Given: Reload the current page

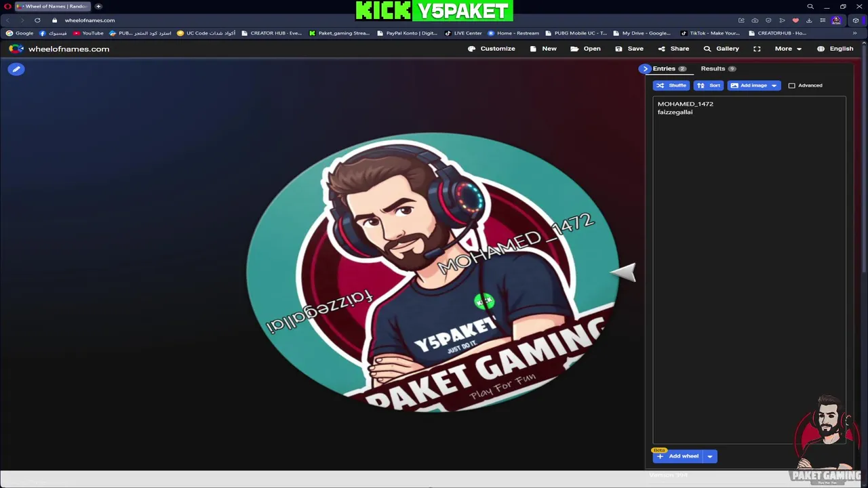Looking at the screenshot, I should (x=37, y=20).
